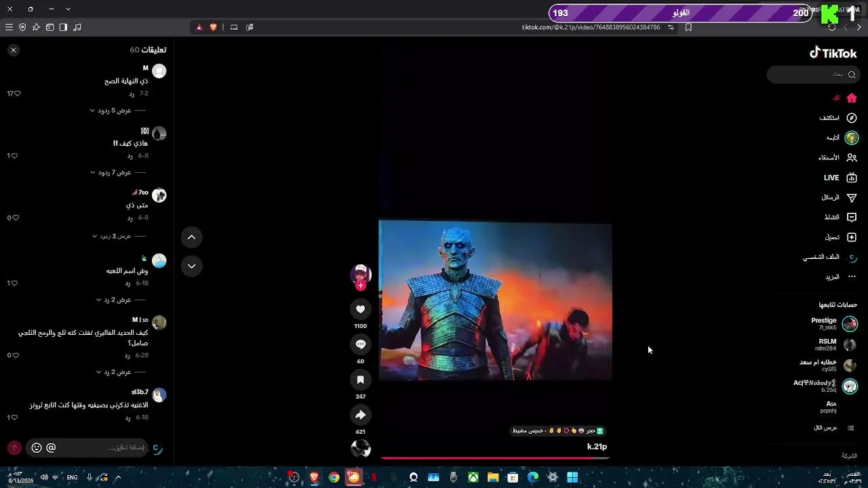Open the Profile (الملف الشخصي) sidebar icon

pyautogui.click(x=852, y=258)
